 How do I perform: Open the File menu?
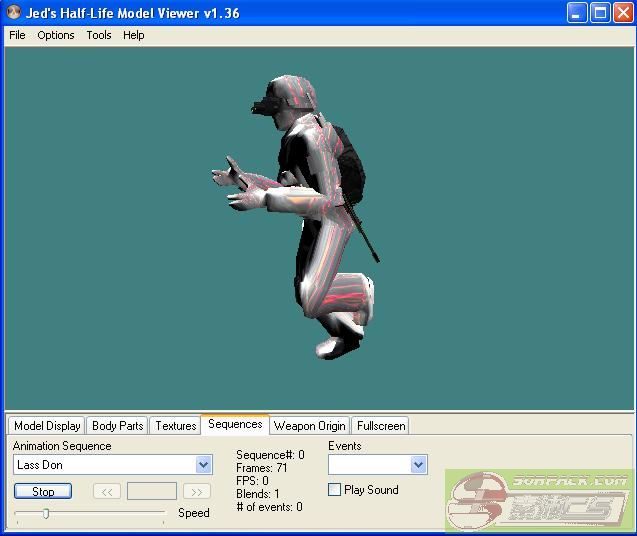pyautogui.click(x=17, y=35)
